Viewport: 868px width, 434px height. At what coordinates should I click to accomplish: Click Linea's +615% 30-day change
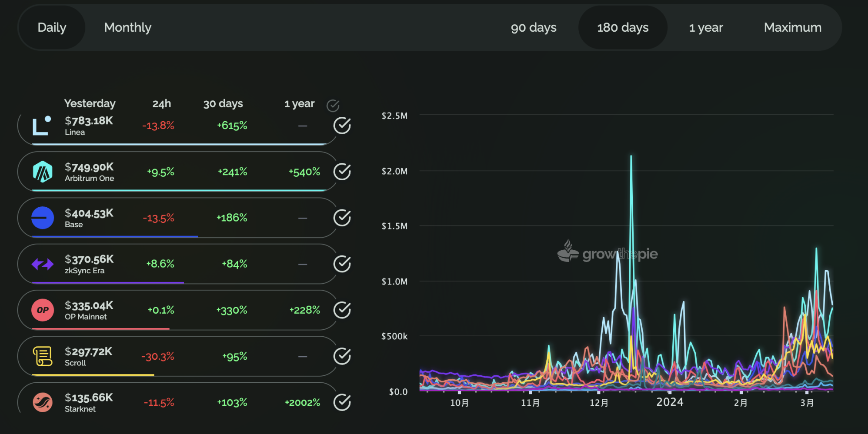pyautogui.click(x=232, y=126)
